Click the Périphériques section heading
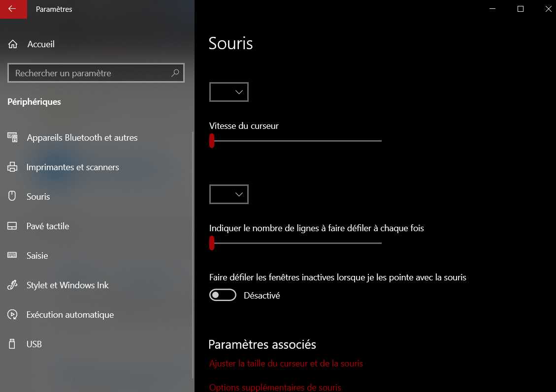This screenshot has width=556, height=392. pyautogui.click(x=34, y=102)
